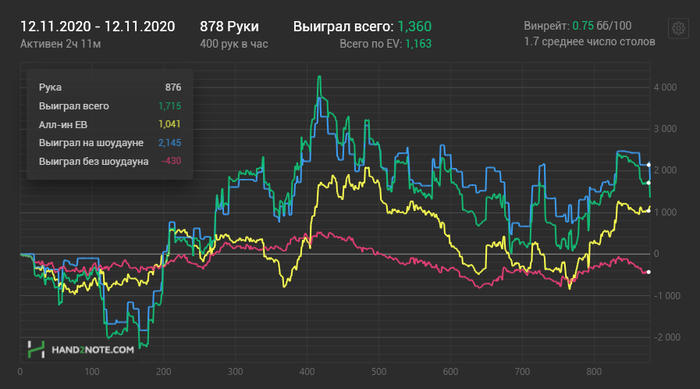Click '1.7 среднее число столов' text

589,42
